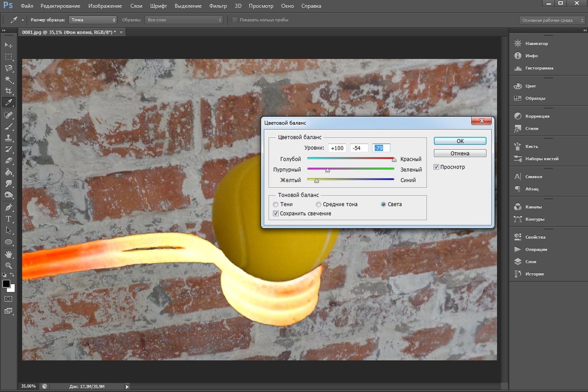Select the Smudge tool

[x=9, y=184]
